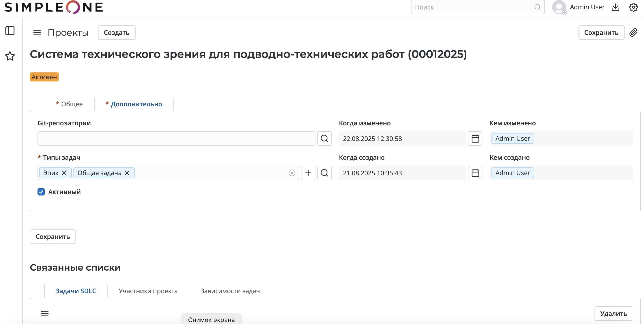The image size is (644, 324).
Task: Open the related list hamburger menu
Action: pos(45,314)
